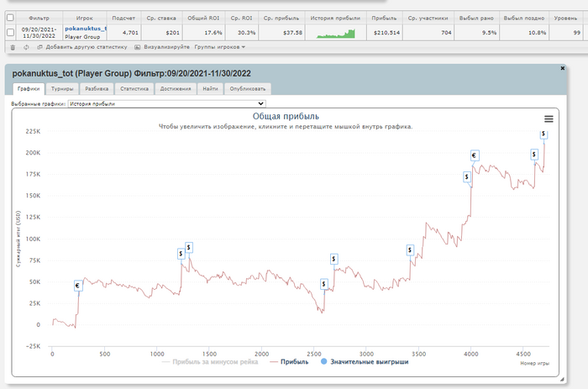Image resolution: width=588 pixels, height=389 pixels.
Task: Switch to the Разбивка tab
Action: [97, 89]
